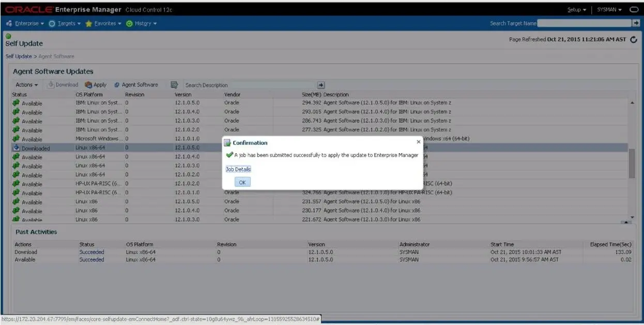Click the Downloaded status icon for Linux x86-64
This screenshot has height=325, width=644.
tap(17, 148)
